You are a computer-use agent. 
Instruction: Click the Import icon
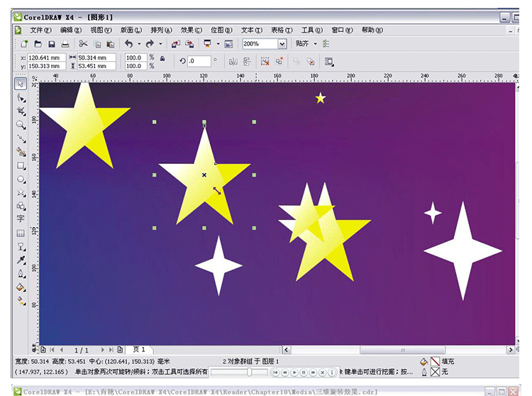pos(176,44)
